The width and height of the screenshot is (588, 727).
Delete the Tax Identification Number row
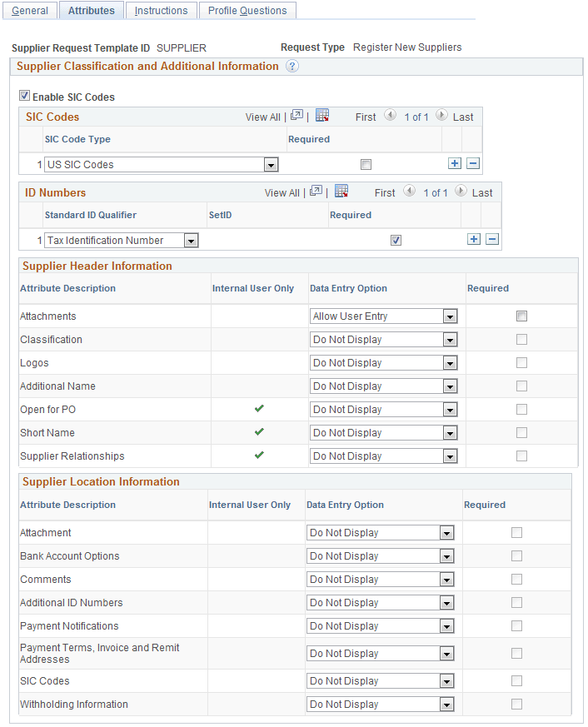tap(492, 240)
